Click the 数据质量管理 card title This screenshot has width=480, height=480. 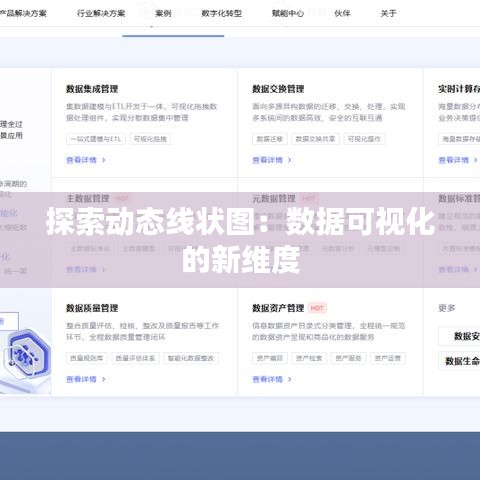[92, 308]
